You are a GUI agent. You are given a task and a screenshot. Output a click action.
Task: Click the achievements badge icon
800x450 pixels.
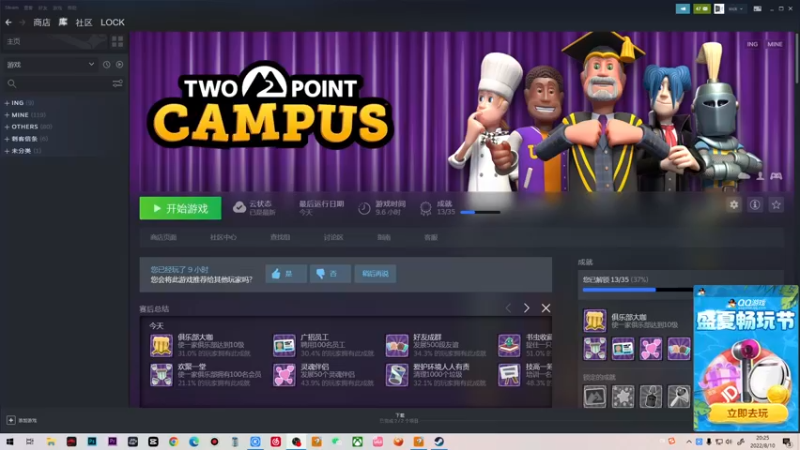[x=426, y=208]
